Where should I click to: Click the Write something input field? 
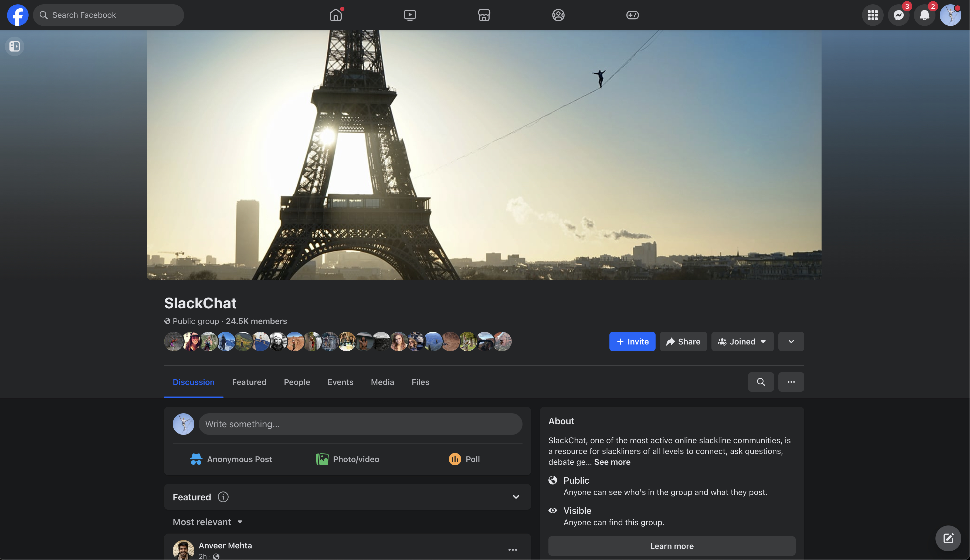pos(360,424)
